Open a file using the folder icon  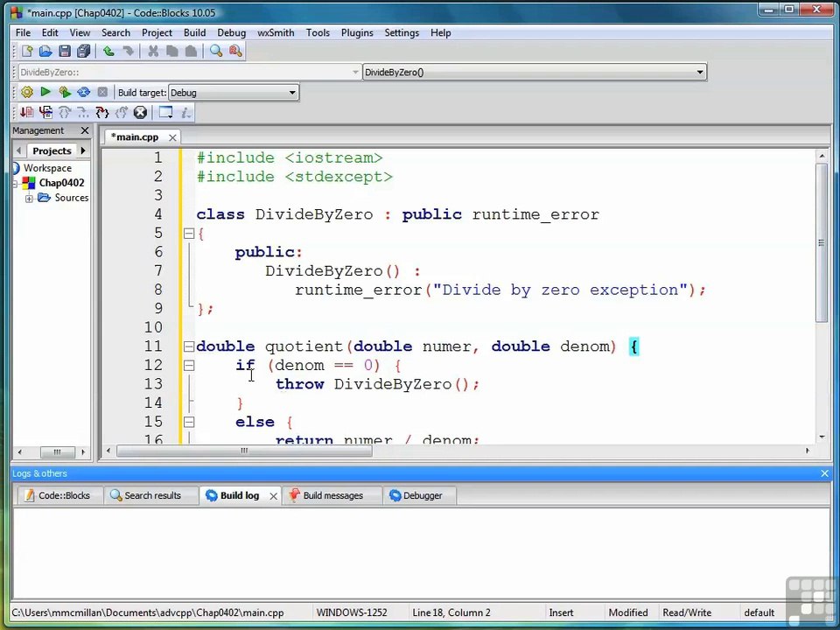click(x=45, y=52)
